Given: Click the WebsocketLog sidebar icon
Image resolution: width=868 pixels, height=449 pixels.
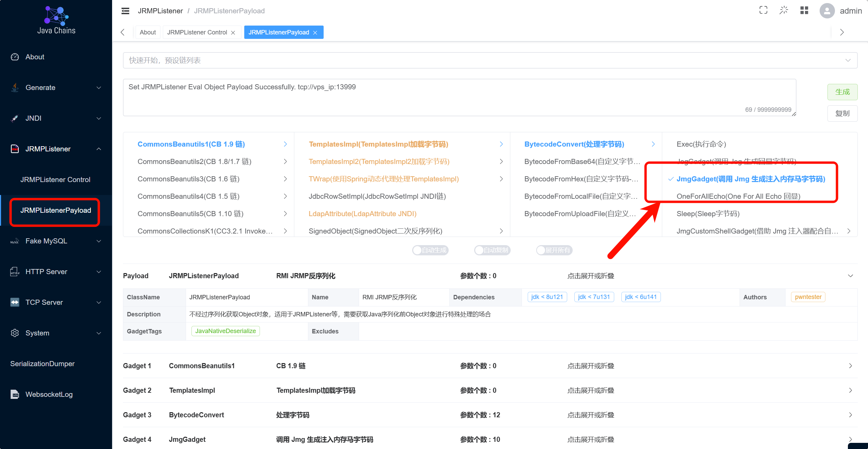Looking at the screenshot, I should 15,394.
